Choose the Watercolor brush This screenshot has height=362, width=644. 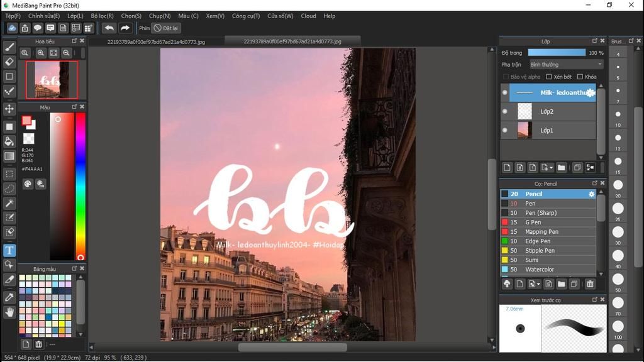pos(548,269)
